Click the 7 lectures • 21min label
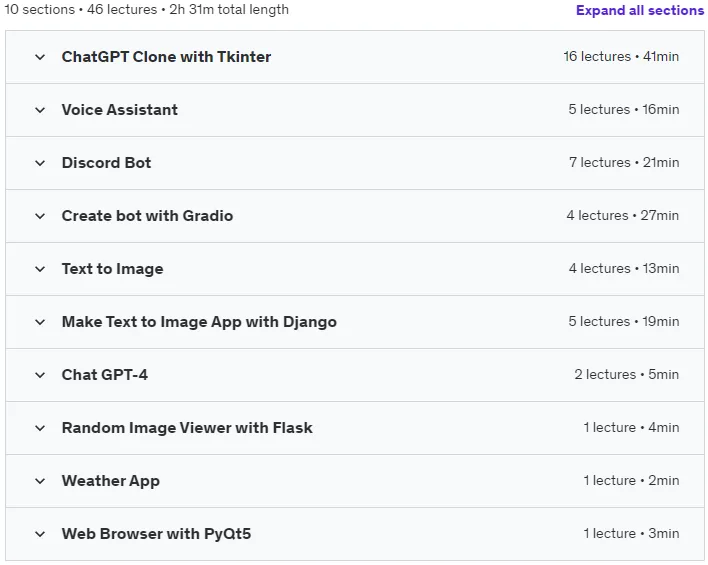 pos(624,162)
